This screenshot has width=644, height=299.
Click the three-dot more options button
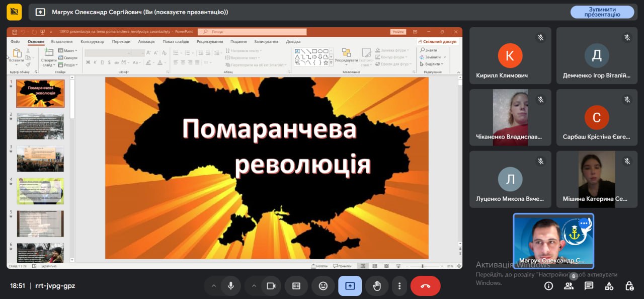pyautogui.click(x=399, y=286)
